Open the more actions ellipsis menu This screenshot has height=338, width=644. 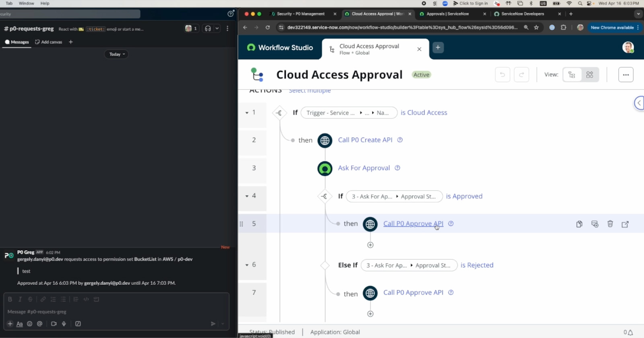(626, 75)
